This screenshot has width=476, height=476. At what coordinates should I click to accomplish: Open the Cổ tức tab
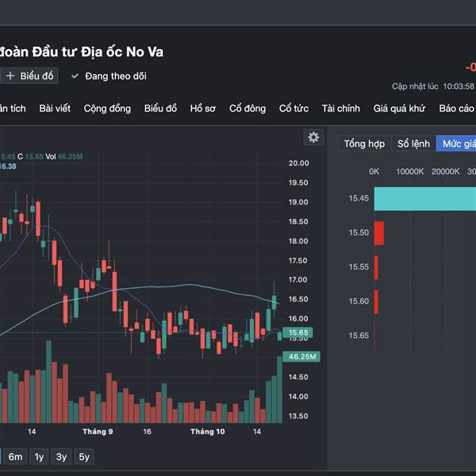[x=294, y=109]
